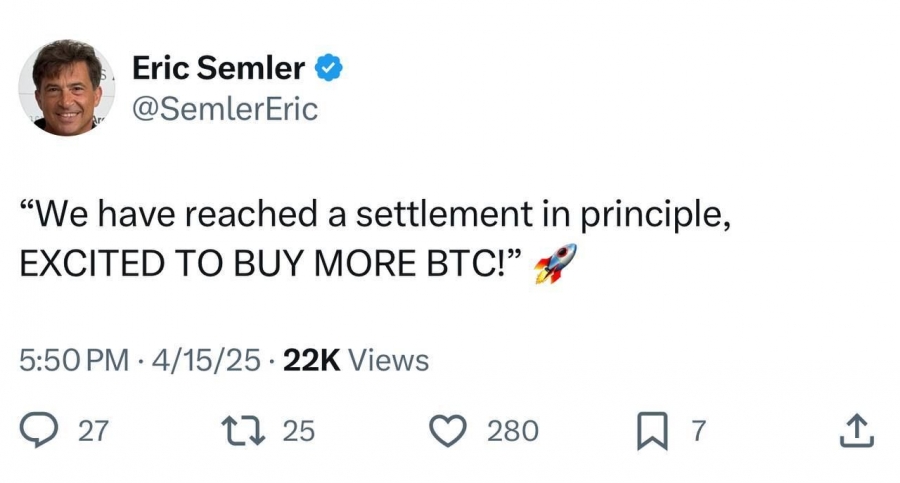The width and height of the screenshot is (900, 483).
Task: Click the word Views beside 22K
Action: pos(389,361)
